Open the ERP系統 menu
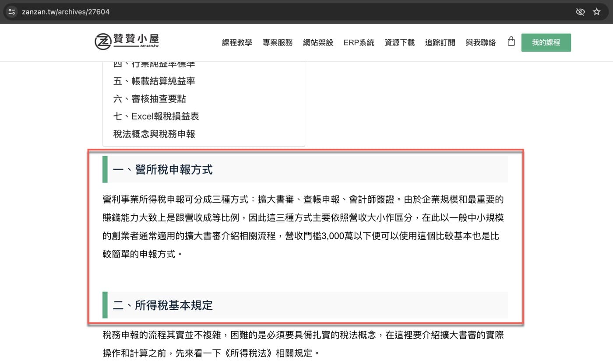The image size is (613, 364). point(359,42)
